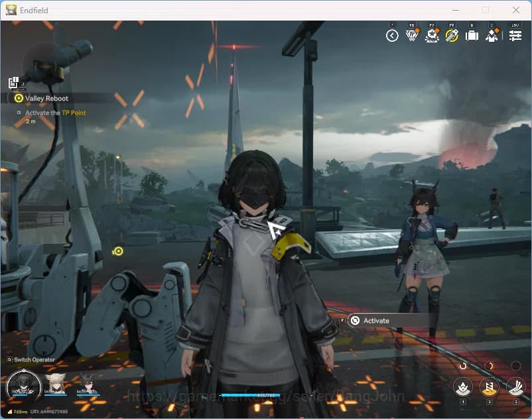Viewport: 532px width, 419px height.
Task: Activate skill 1 icon
Action: (x=462, y=387)
